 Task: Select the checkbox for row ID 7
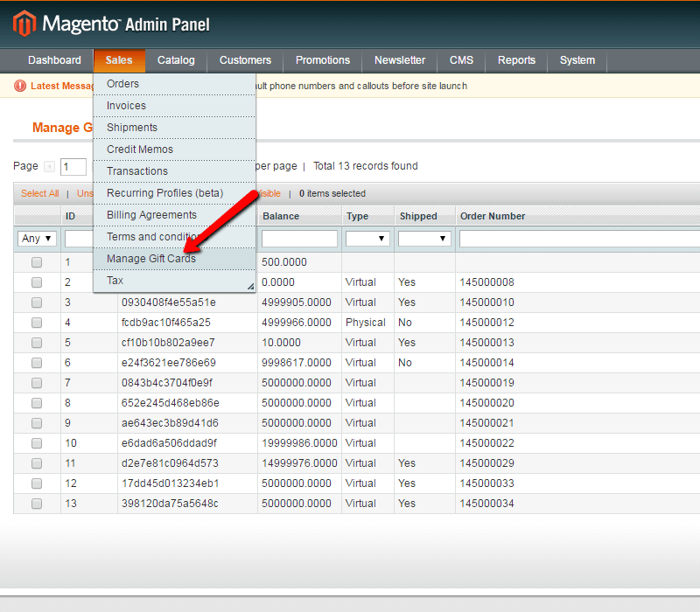37,383
